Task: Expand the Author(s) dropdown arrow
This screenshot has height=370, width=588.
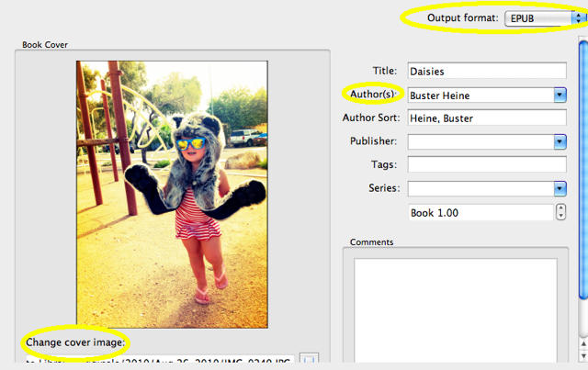Action: coord(560,94)
